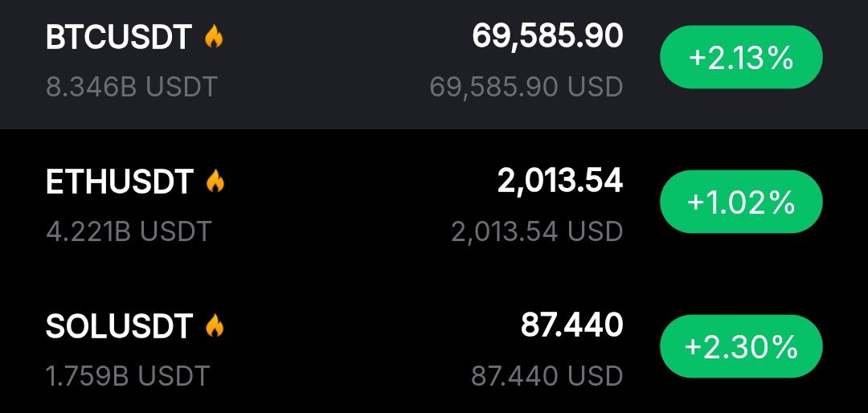The width and height of the screenshot is (868, 413).
Task: Tap the hot flame icon beside ETHUSDT
Action: click(215, 182)
